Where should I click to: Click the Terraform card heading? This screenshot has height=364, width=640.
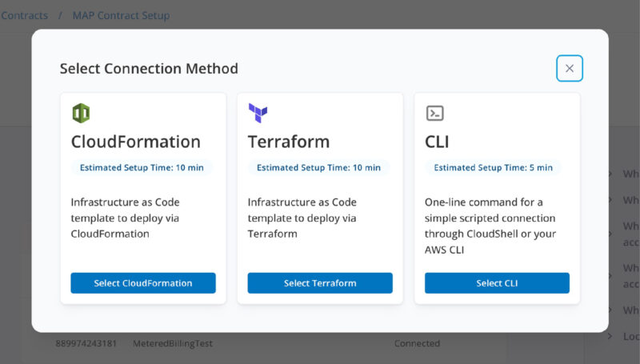point(289,142)
